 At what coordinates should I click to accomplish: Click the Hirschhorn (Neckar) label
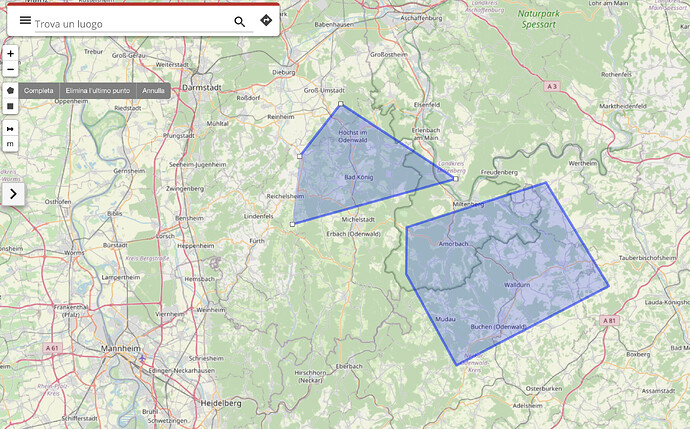point(310,376)
